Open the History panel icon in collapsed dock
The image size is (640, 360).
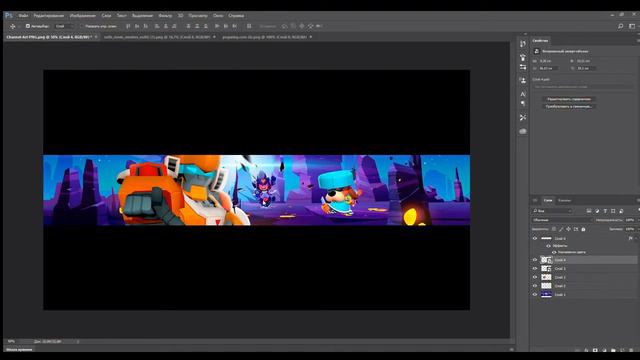[x=523, y=44]
